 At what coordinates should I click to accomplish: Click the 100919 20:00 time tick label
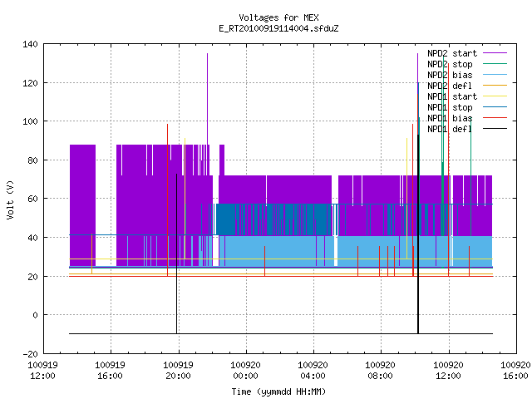pyautogui.click(x=178, y=371)
